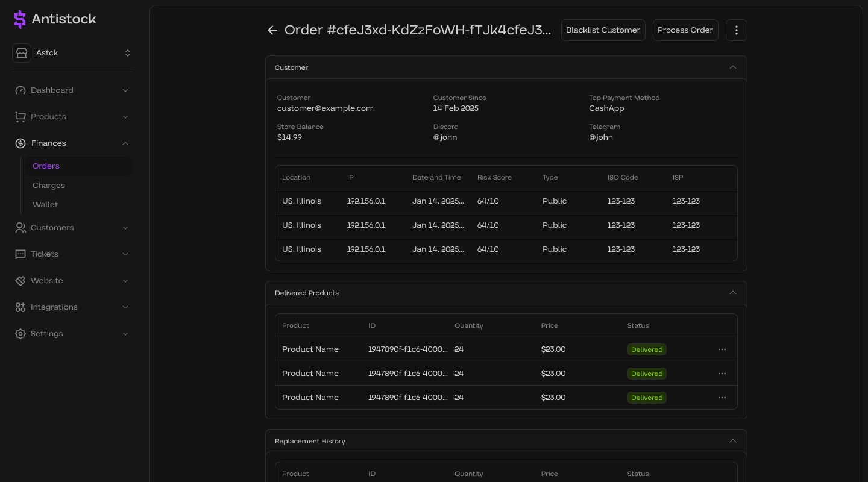Collapse the Customer section

click(x=733, y=67)
